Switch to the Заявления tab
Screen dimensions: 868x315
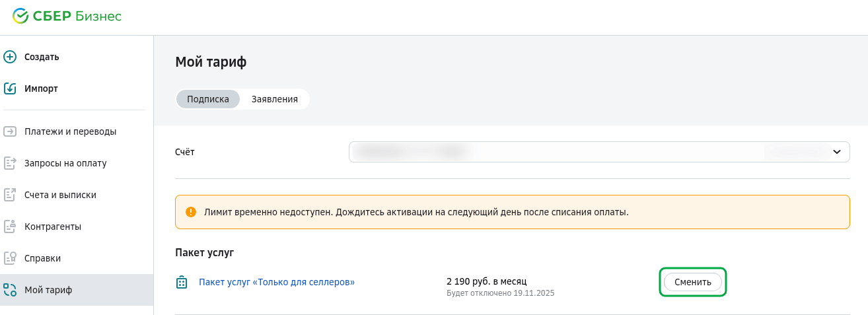pyautogui.click(x=274, y=99)
